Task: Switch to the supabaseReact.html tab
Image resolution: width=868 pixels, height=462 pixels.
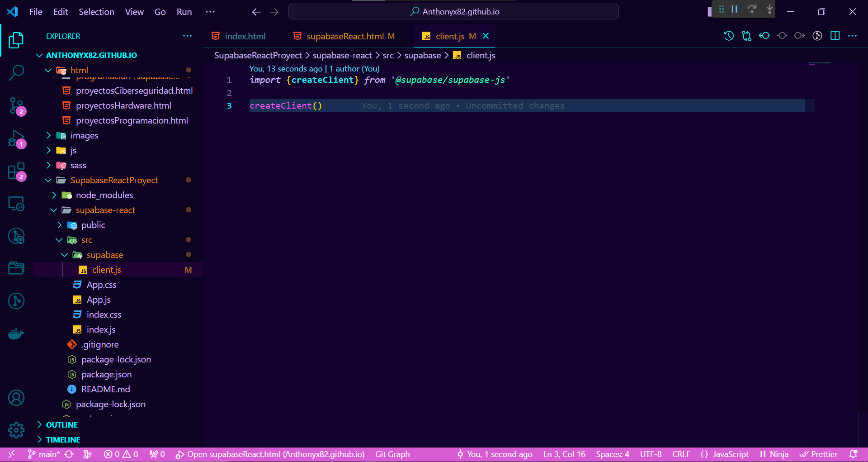Action: (344, 36)
